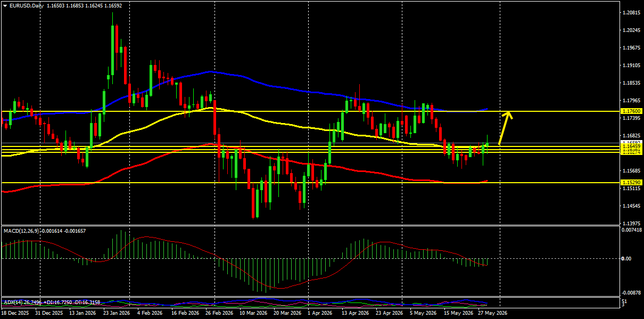Click the 31 Dec 2025 date label

(49, 314)
